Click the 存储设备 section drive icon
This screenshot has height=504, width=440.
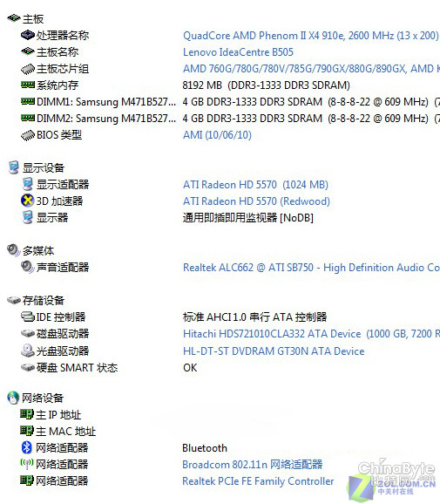tap(14, 300)
